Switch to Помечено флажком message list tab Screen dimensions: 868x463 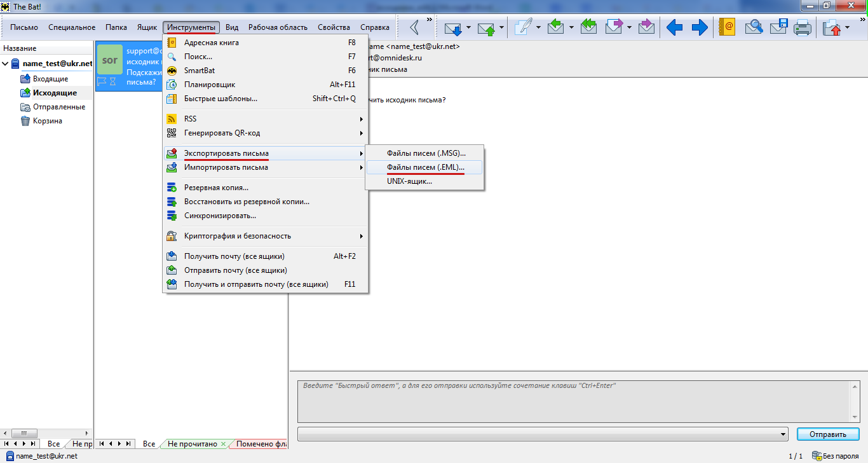(262, 444)
